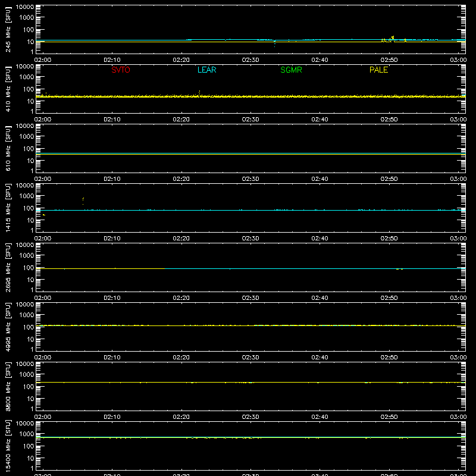The image size is (476, 476).
Task: Click the yellow spike near 02:23 in 410 MHz plot
Action: coord(199,93)
